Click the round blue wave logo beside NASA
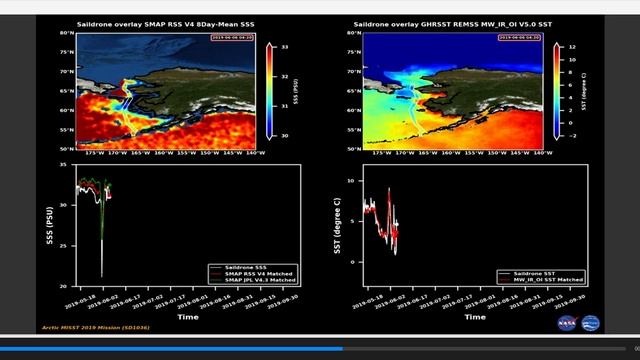 coord(590,323)
